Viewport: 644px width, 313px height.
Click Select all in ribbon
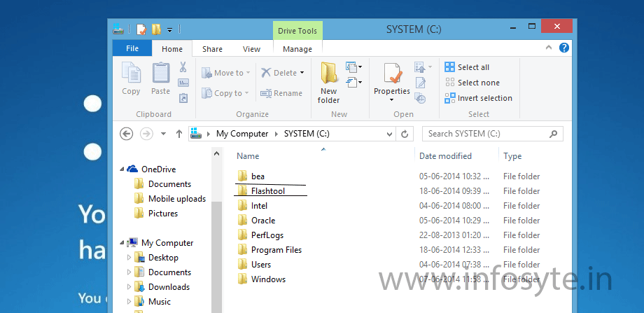(x=468, y=67)
